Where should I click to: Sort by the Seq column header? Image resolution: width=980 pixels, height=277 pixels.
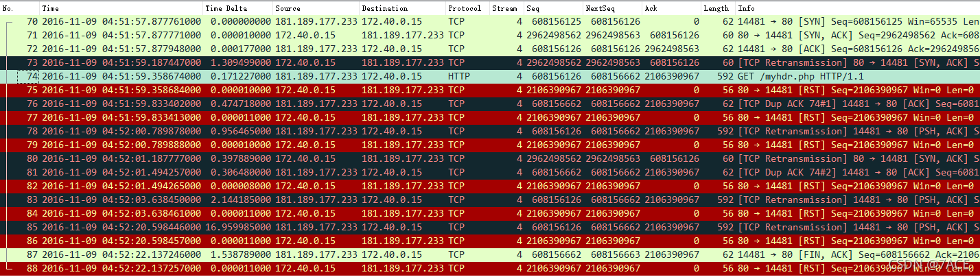pyautogui.click(x=553, y=8)
